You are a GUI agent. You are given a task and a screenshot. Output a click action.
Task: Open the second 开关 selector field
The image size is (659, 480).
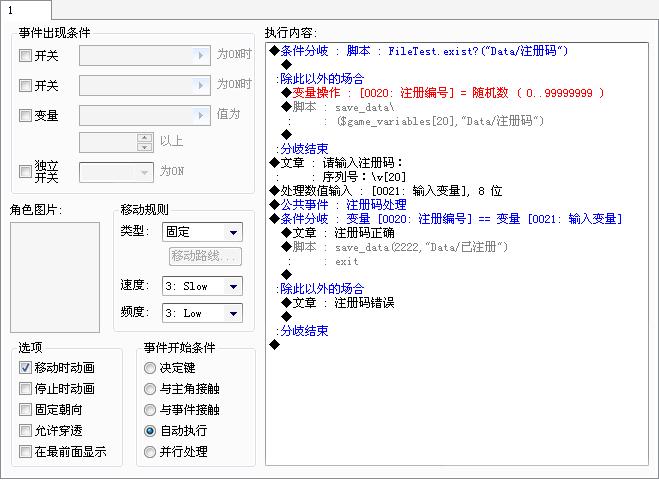145,86
